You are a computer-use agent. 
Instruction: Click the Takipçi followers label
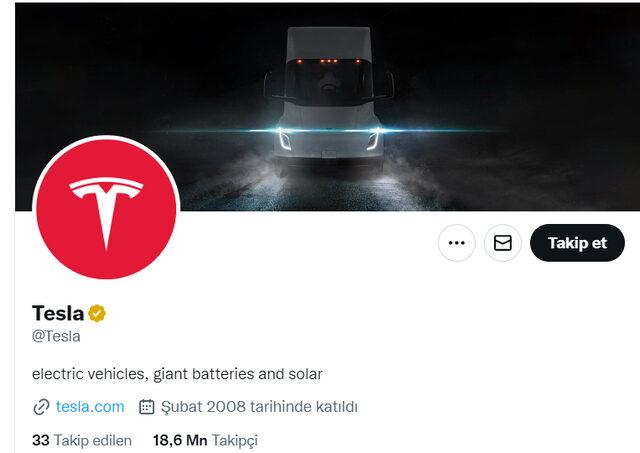pos(235,441)
